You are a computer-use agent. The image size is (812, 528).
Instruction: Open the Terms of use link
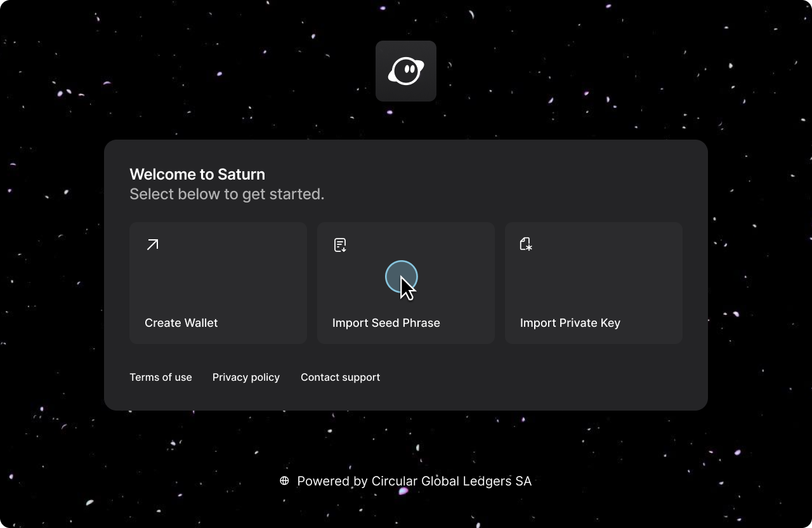[160, 377]
